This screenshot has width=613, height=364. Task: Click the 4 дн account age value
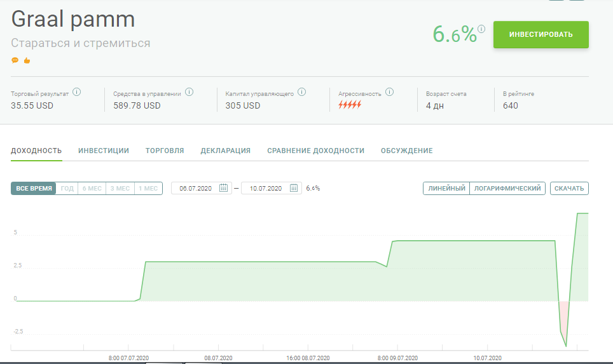click(435, 105)
